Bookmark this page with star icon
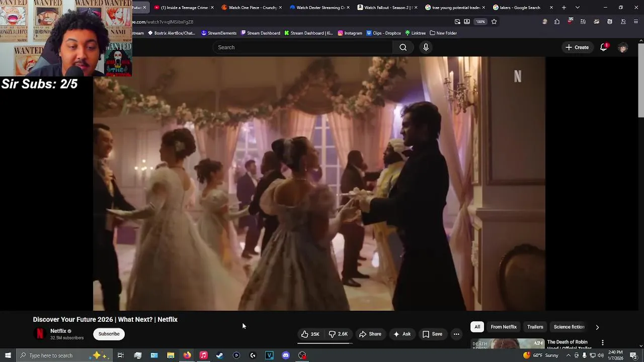Image resolution: width=644 pixels, height=362 pixels. 494,22
